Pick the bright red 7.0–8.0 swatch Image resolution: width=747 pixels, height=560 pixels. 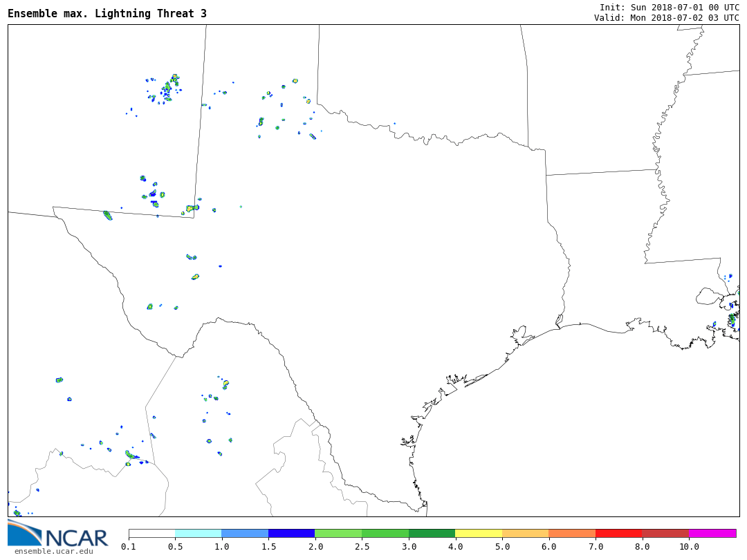pyautogui.click(x=618, y=534)
